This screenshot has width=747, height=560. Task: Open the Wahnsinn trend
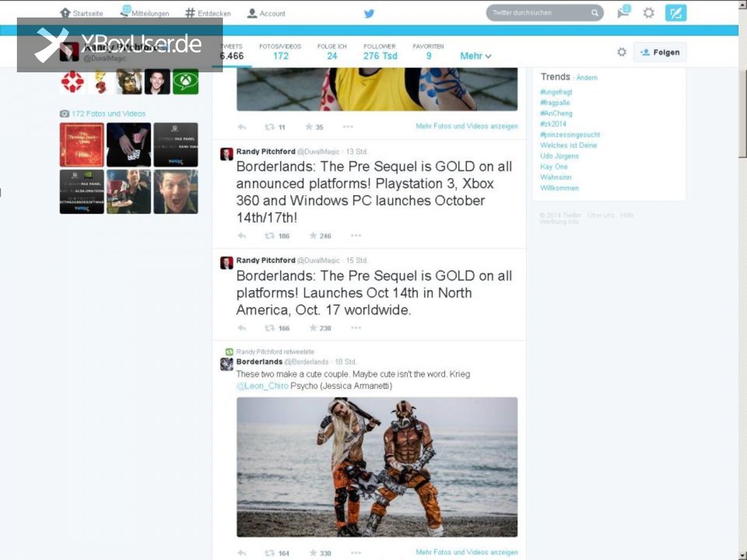[556, 177]
